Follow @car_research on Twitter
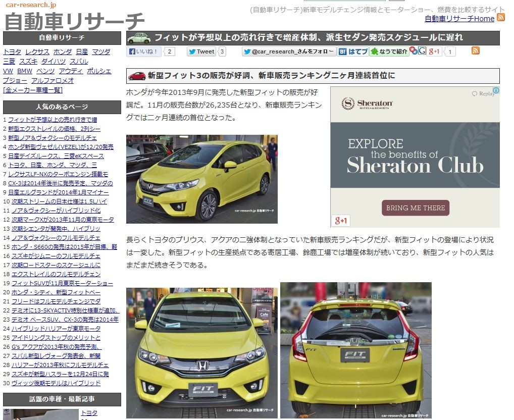 pos(289,51)
